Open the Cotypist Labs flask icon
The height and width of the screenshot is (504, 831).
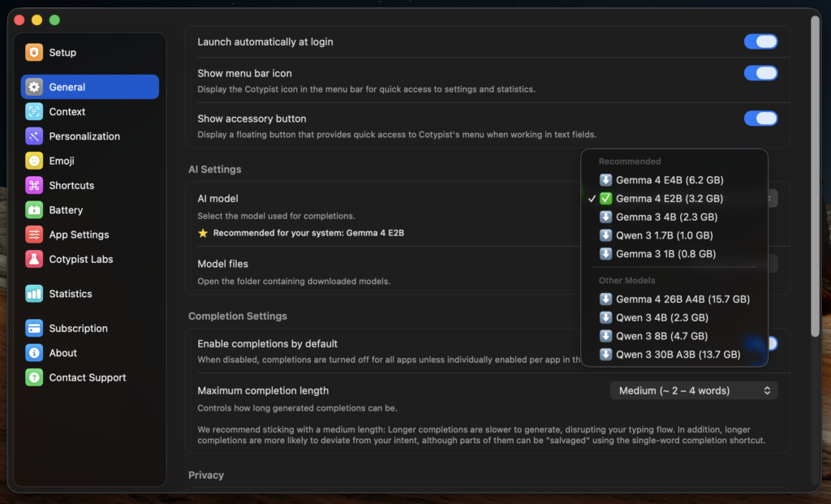click(x=34, y=259)
